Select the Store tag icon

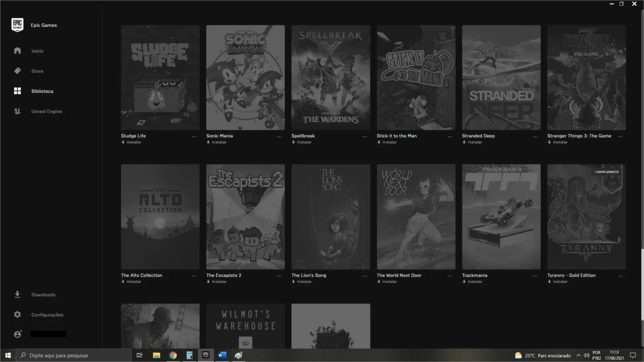[17, 71]
